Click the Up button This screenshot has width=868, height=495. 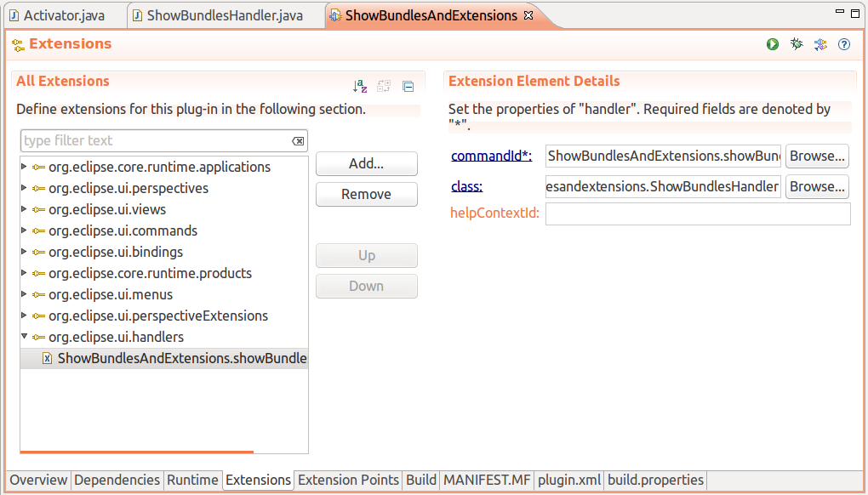coord(367,255)
